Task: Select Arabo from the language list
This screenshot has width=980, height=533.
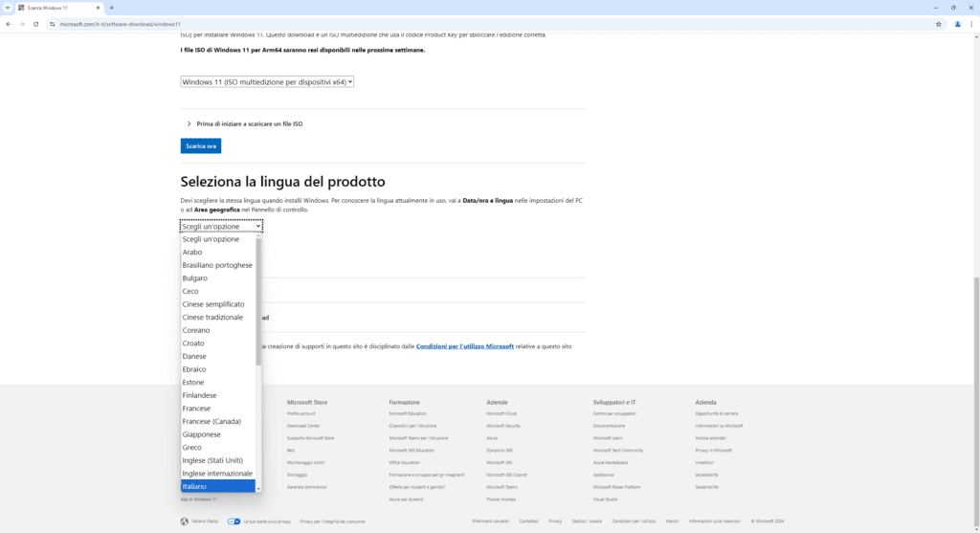Action: tap(218, 253)
